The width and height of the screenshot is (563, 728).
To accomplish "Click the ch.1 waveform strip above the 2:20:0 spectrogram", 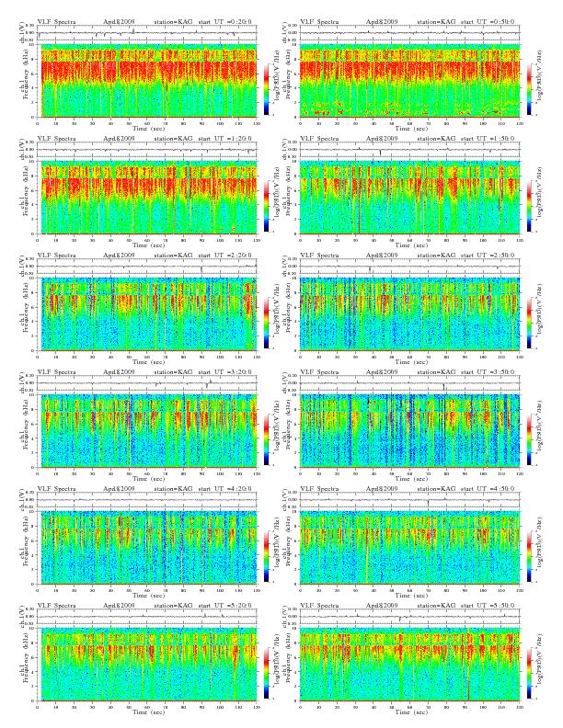I will [x=147, y=267].
